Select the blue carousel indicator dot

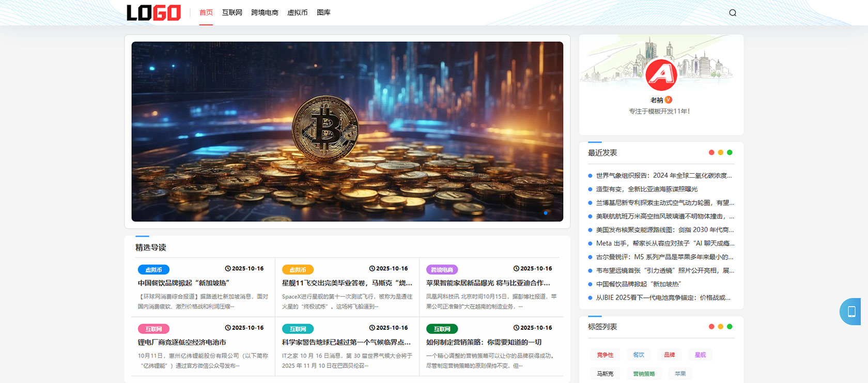tap(546, 213)
